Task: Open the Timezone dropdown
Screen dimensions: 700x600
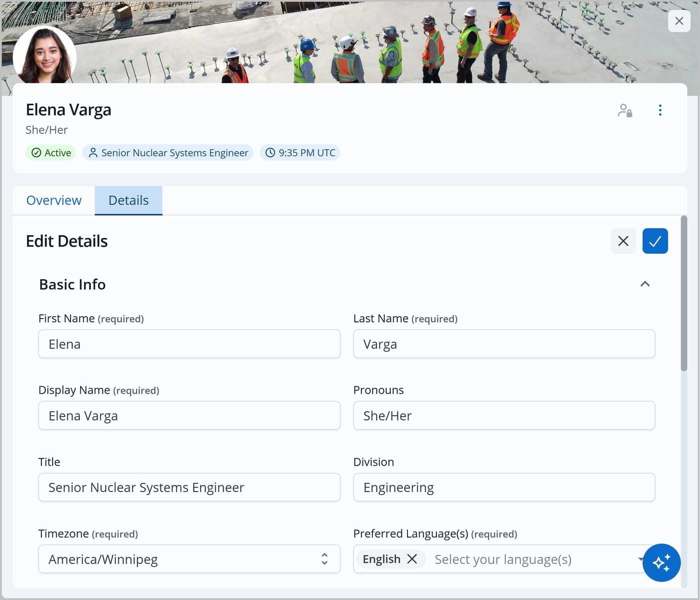Action: click(x=189, y=559)
